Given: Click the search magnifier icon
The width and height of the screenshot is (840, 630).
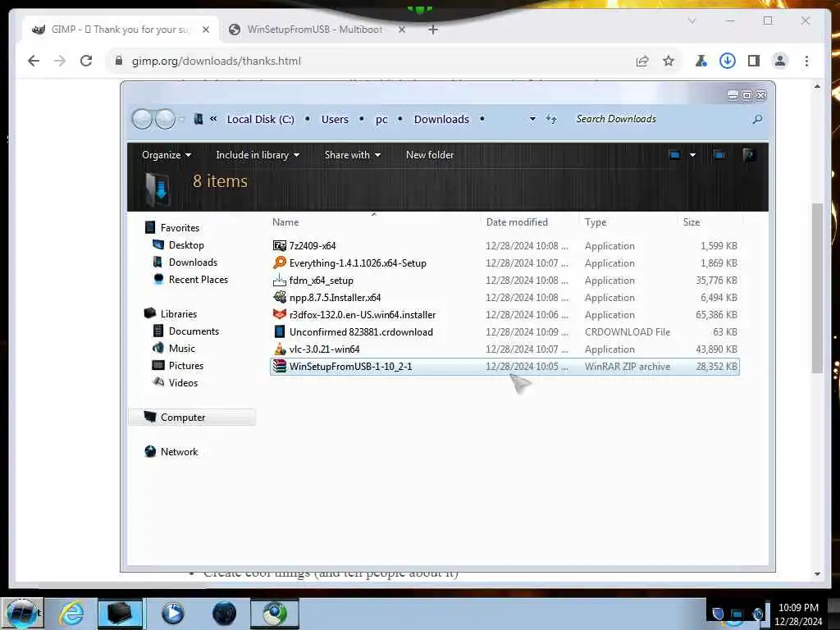Looking at the screenshot, I should pyautogui.click(x=757, y=119).
